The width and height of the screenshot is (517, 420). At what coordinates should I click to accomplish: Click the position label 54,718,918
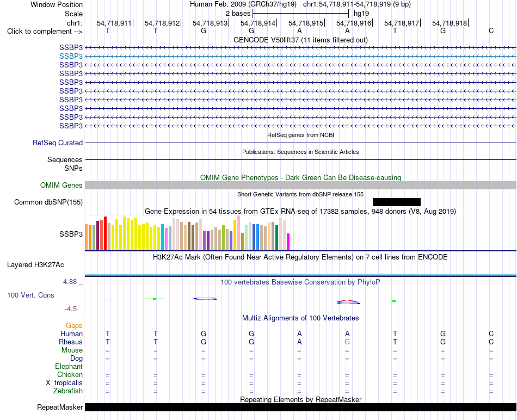[450, 23]
